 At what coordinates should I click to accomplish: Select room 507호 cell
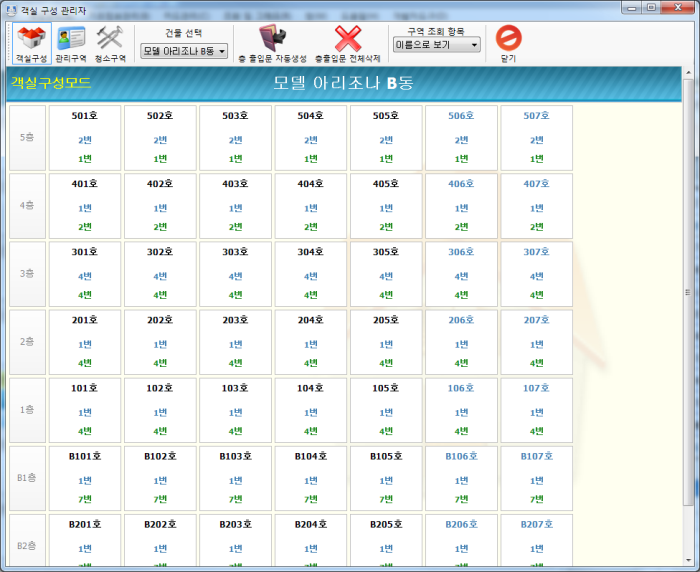click(537, 138)
